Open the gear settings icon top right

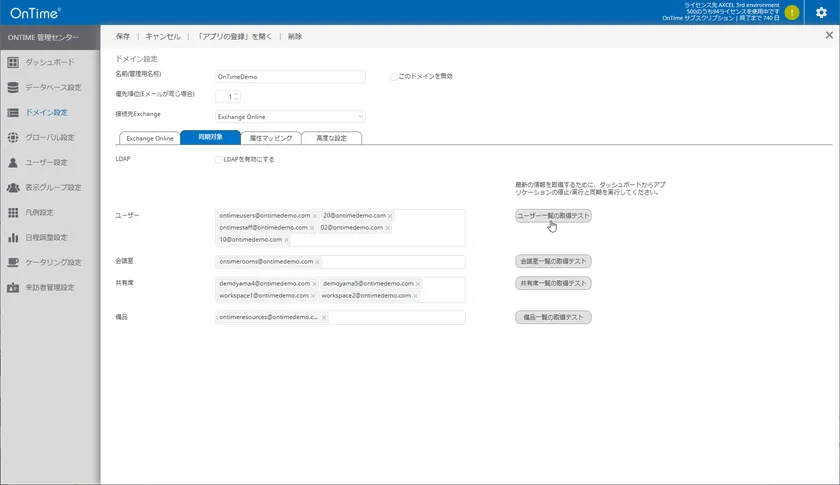821,13
